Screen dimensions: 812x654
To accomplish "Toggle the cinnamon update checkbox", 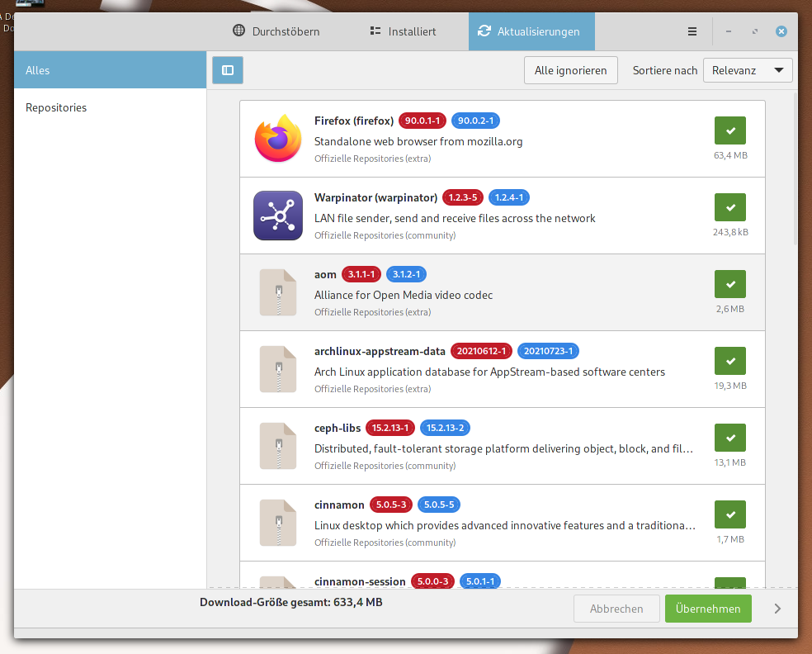I will (730, 514).
